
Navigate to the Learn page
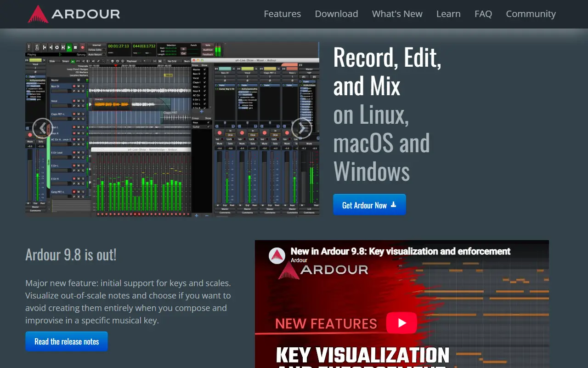pos(448,14)
